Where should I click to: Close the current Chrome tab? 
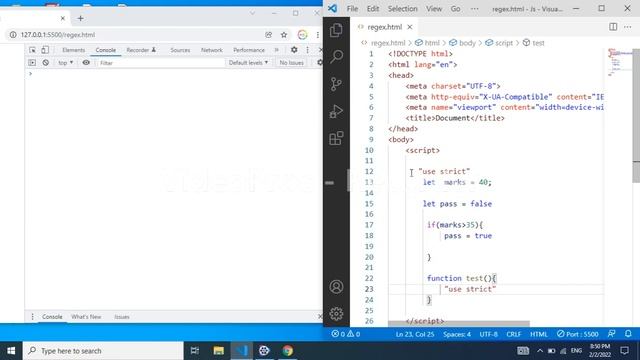click(62, 18)
